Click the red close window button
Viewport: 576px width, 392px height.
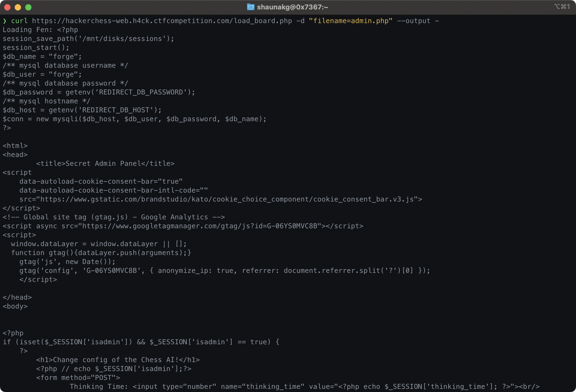8,7
